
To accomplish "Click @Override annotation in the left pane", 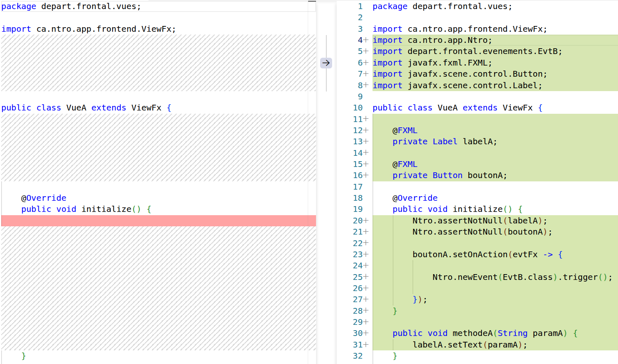I will coord(44,198).
